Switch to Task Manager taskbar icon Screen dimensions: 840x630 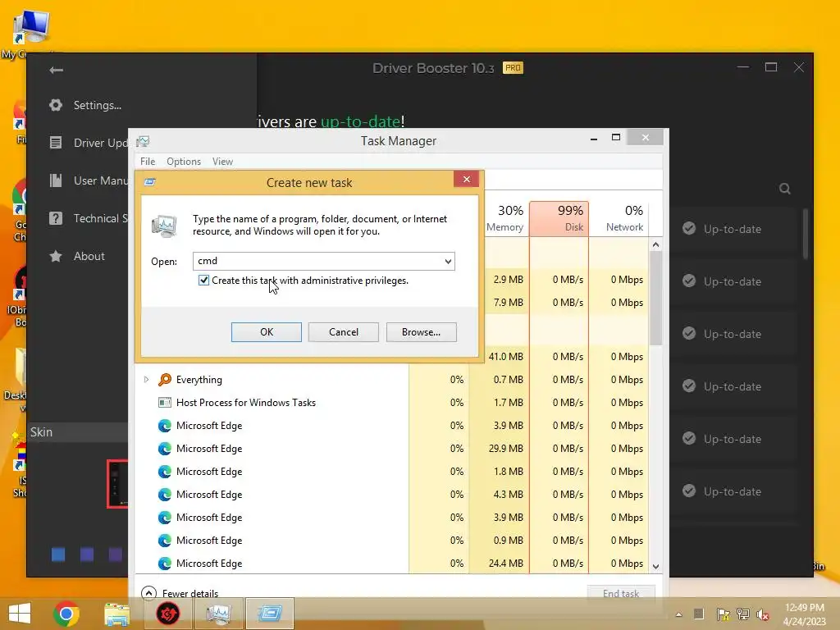[218, 614]
